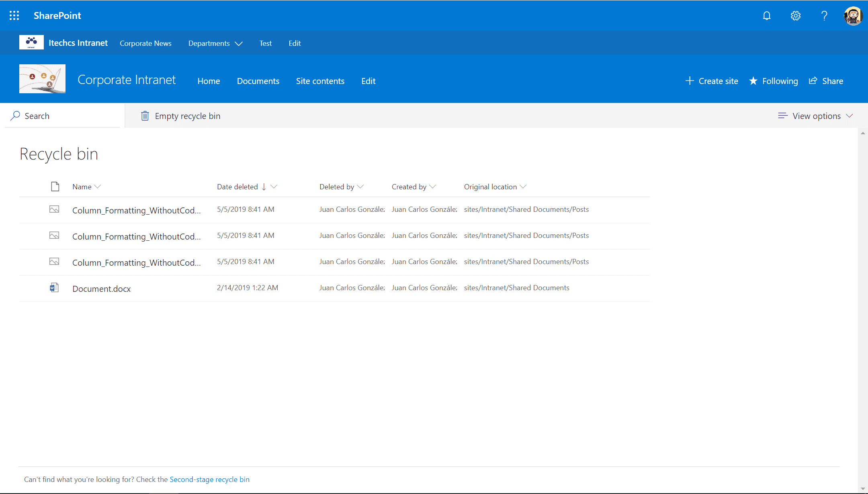
Task: Click the file type column header icon
Action: pyautogui.click(x=55, y=187)
